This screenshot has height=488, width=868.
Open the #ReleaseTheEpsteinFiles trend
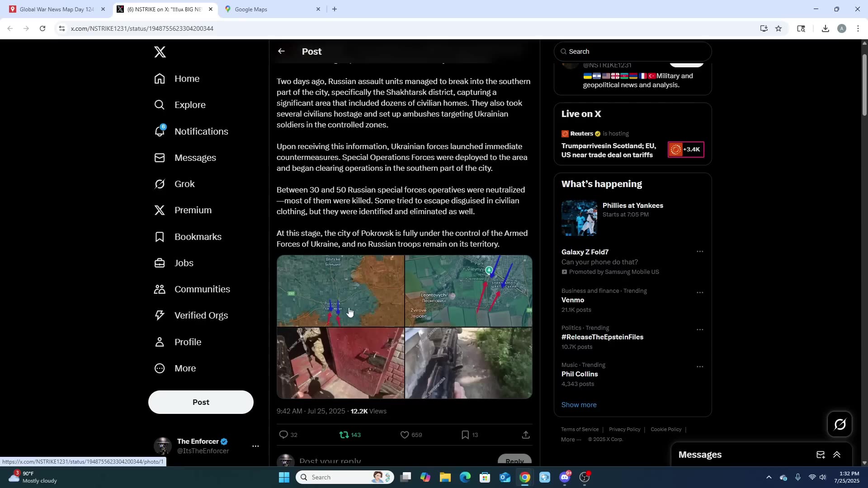click(602, 337)
